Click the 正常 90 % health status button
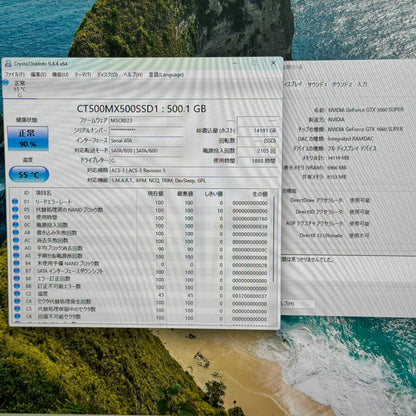The image size is (416, 416). pyautogui.click(x=28, y=138)
